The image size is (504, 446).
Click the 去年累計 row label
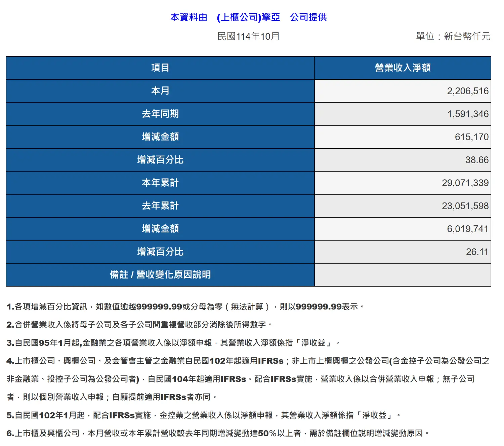160,206
